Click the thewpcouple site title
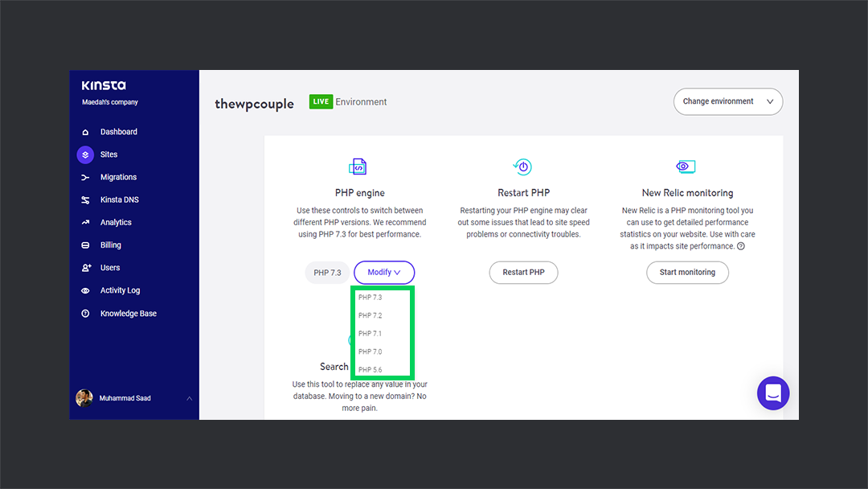Image resolution: width=868 pixels, height=489 pixels. [254, 104]
